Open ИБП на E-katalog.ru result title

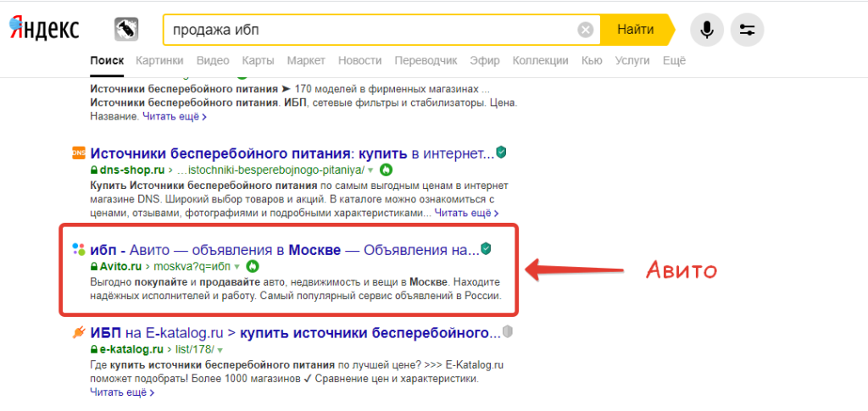pos(295,332)
